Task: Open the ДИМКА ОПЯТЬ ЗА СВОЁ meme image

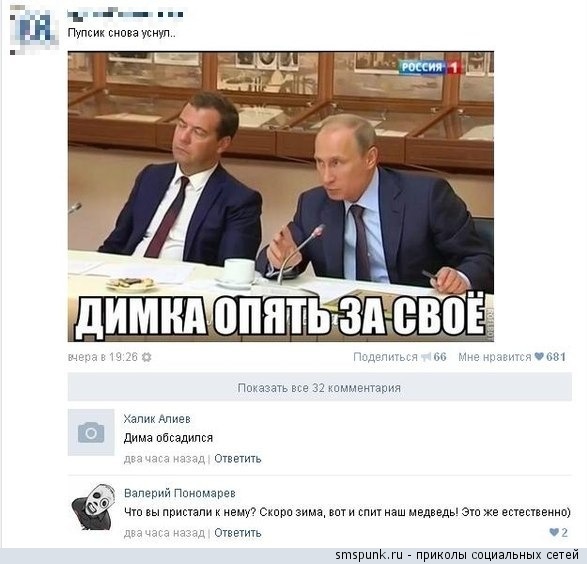Action: pyautogui.click(x=281, y=196)
